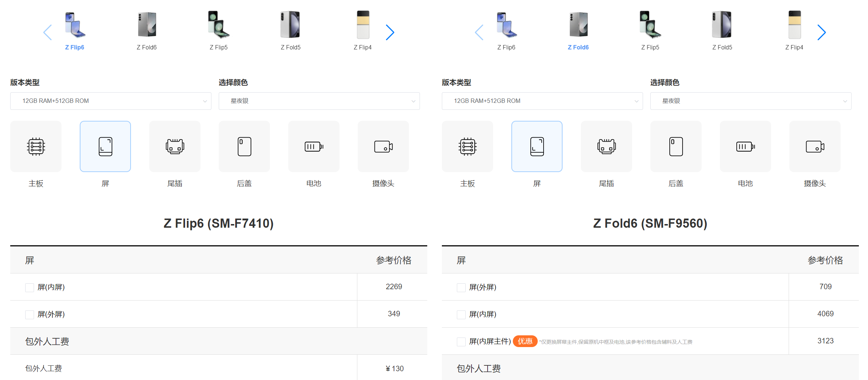Select the 电池 icon in left Z Flip6 panel
Image resolution: width=868 pixels, height=380 pixels.
pyautogui.click(x=314, y=146)
